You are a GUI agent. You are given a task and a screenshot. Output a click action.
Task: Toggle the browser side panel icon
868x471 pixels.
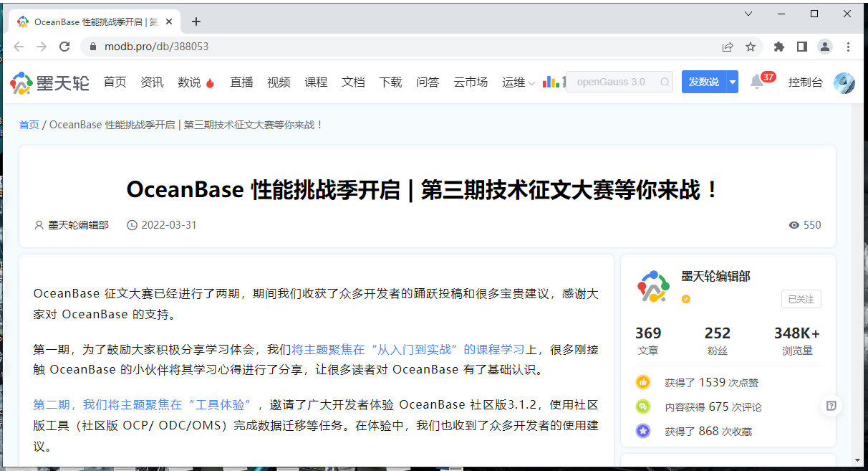click(x=802, y=47)
